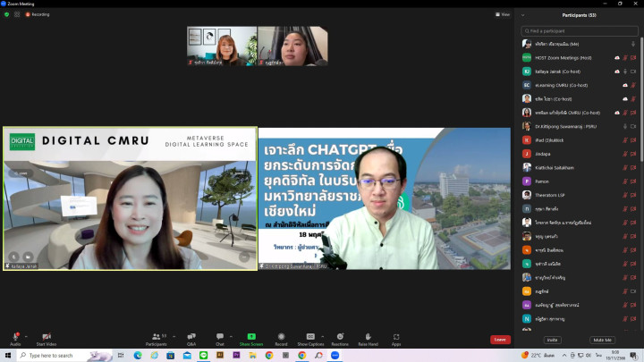Click the Find a participant search field
Screen dimensions: 644x362
[579, 30]
